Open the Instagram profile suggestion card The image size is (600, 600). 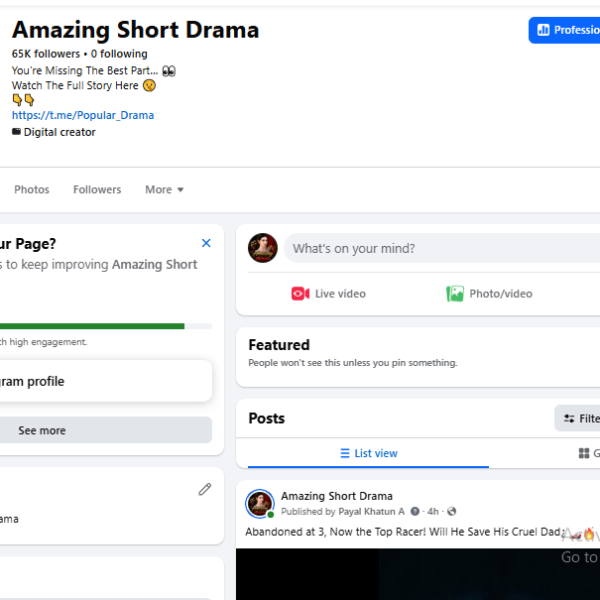pyautogui.click(x=106, y=381)
